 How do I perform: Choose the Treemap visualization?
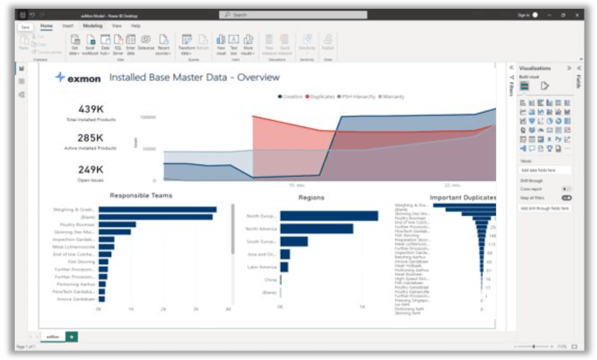[x=567, y=121]
